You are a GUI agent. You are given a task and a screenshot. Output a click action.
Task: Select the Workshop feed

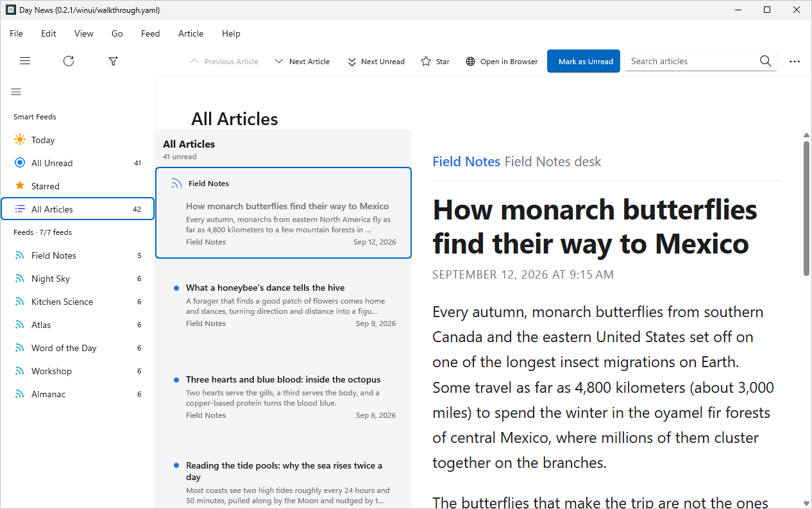coord(78,371)
